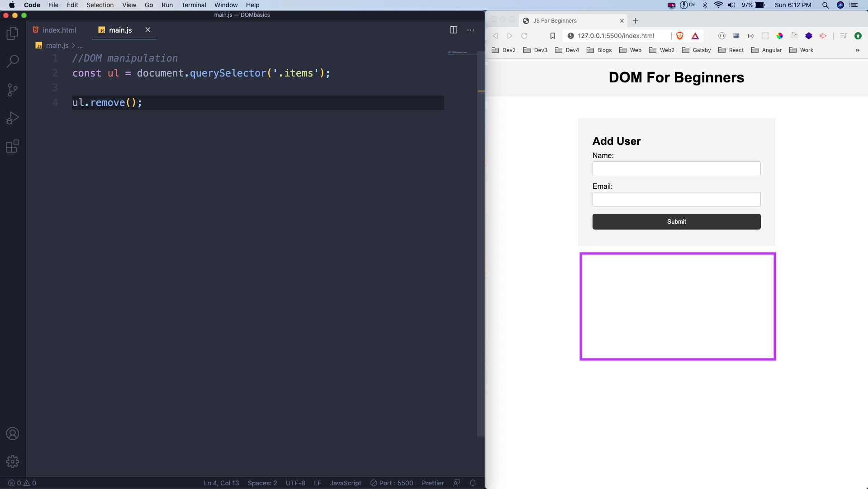868x489 pixels.
Task: Open the editor More Actions menu
Action: [471, 30]
